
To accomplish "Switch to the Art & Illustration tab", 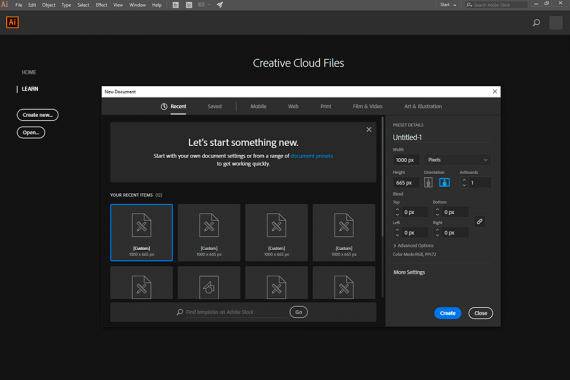I will (423, 107).
